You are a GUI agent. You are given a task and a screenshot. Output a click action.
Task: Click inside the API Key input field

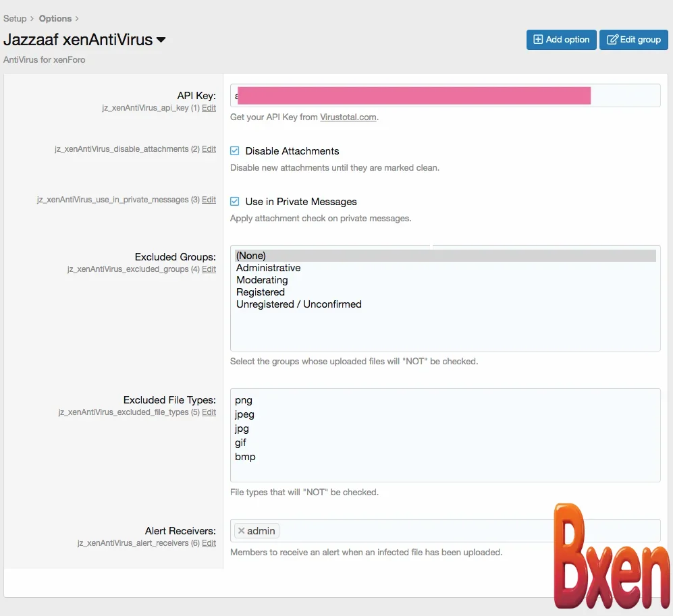pyautogui.click(x=446, y=95)
